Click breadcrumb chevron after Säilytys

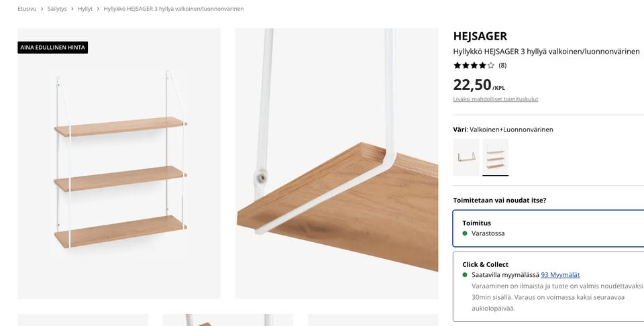[72, 9]
